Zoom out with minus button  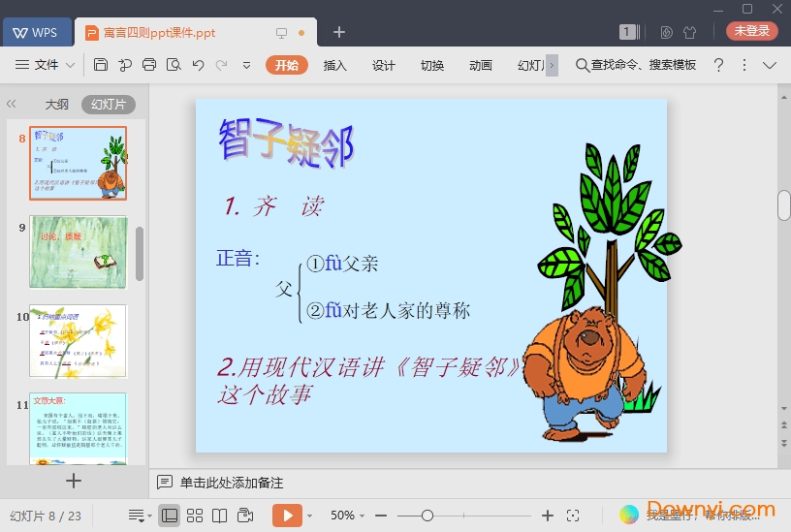coord(381,516)
